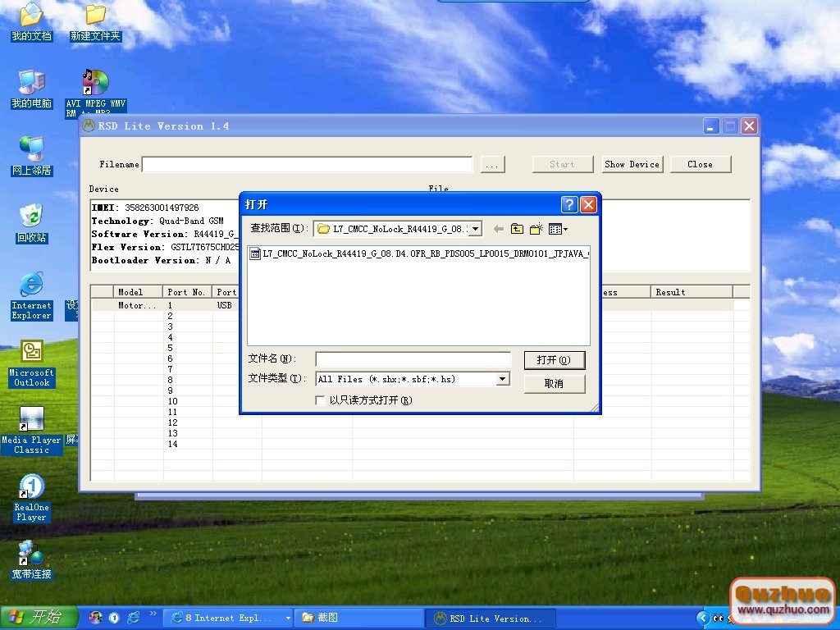Screen dimensions: 840x630
Task: Expand the file type All Files dropdown
Action: 503,379
